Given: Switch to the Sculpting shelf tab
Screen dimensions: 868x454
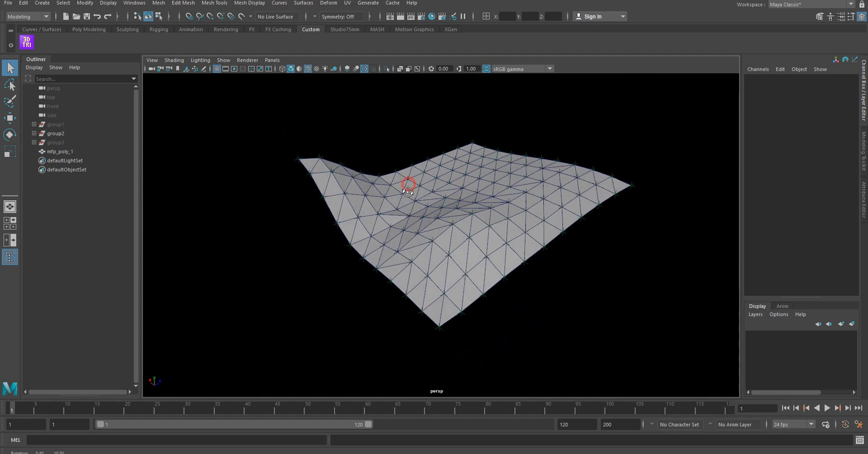Looking at the screenshot, I should [x=127, y=29].
